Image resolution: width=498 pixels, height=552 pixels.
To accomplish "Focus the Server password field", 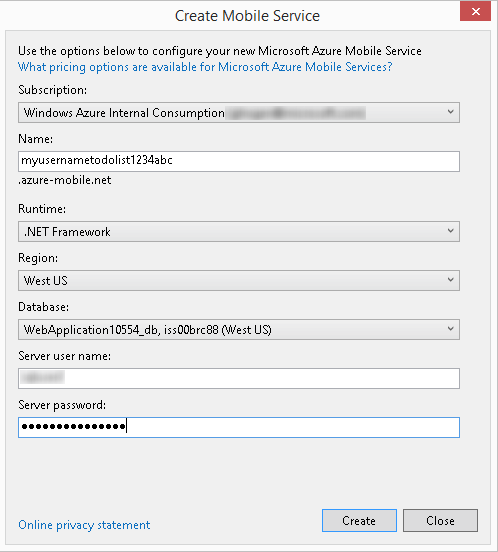I will [239, 427].
